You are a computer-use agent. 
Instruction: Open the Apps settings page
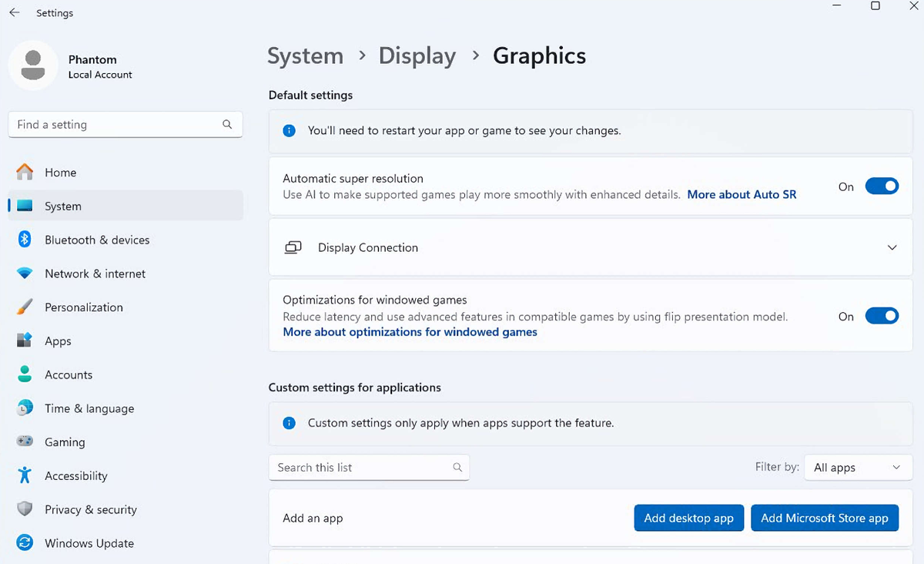coord(58,341)
